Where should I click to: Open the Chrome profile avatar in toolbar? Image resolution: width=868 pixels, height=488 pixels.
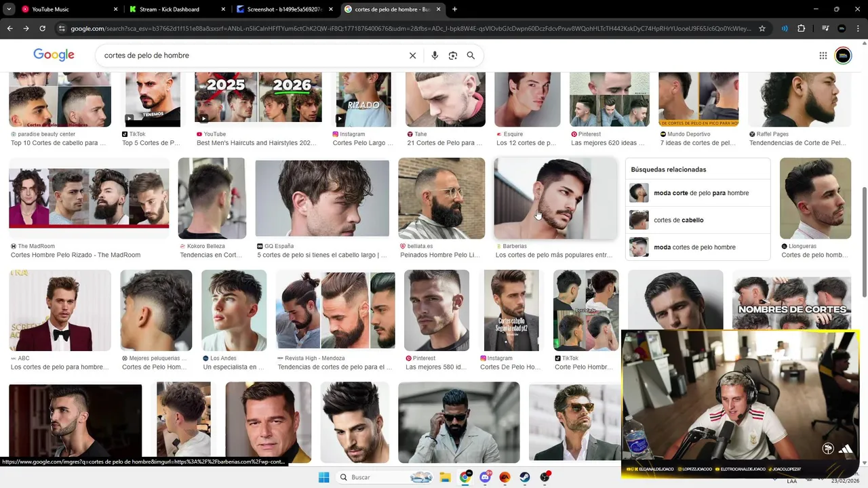click(x=842, y=28)
